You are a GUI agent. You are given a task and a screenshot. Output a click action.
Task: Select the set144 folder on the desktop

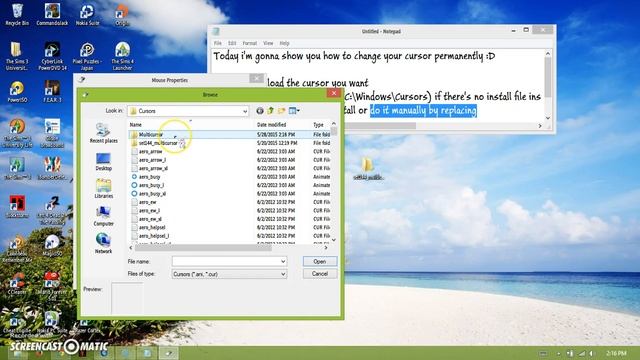[368, 169]
